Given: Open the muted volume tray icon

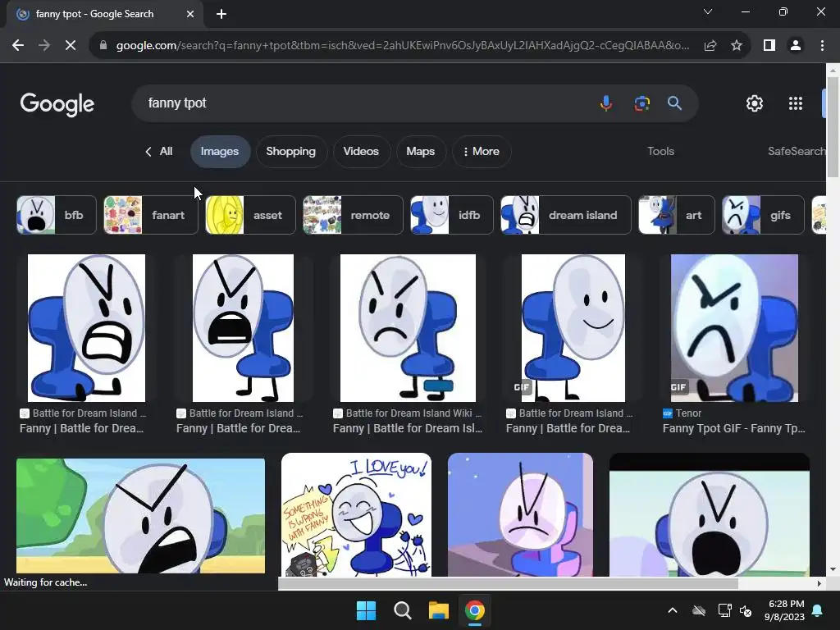Looking at the screenshot, I should (x=745, y=610).
